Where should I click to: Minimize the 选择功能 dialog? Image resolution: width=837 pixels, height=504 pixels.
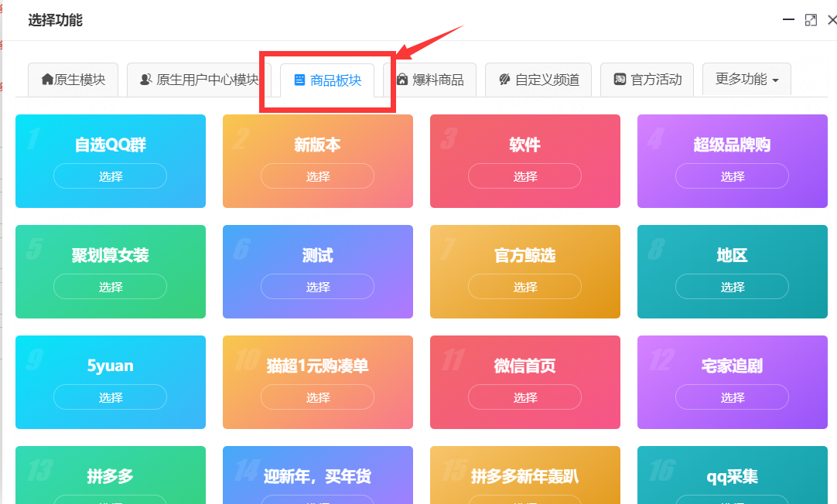788,20
